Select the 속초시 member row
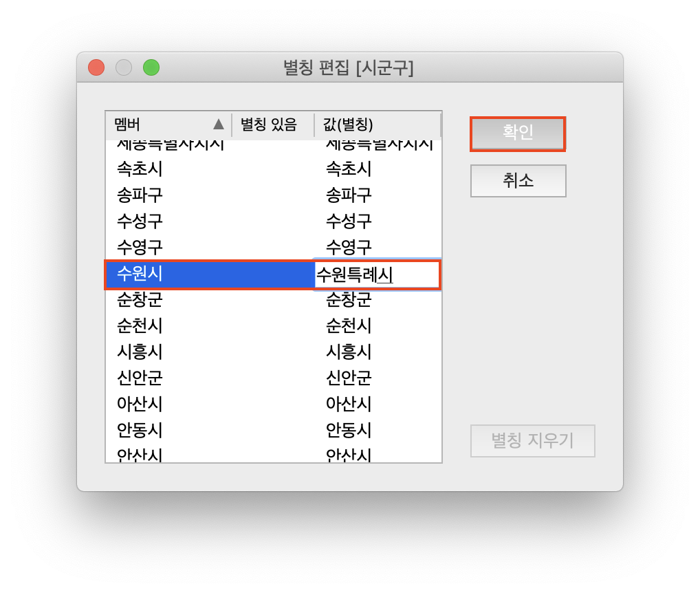 273,169
